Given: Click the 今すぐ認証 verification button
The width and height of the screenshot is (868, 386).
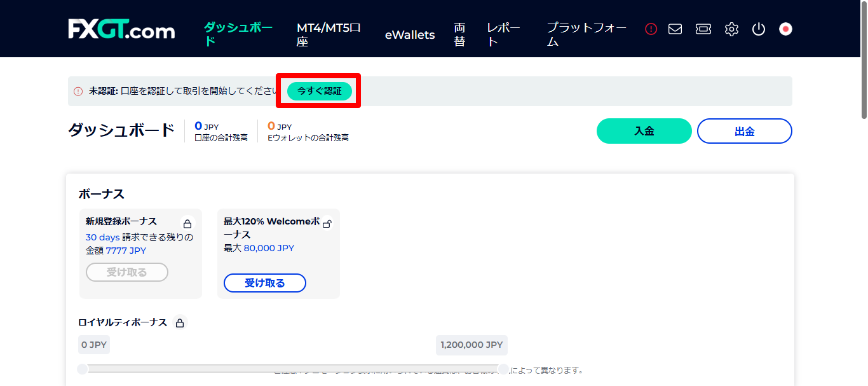Looking at the screenshot, I should coord(318,91).
